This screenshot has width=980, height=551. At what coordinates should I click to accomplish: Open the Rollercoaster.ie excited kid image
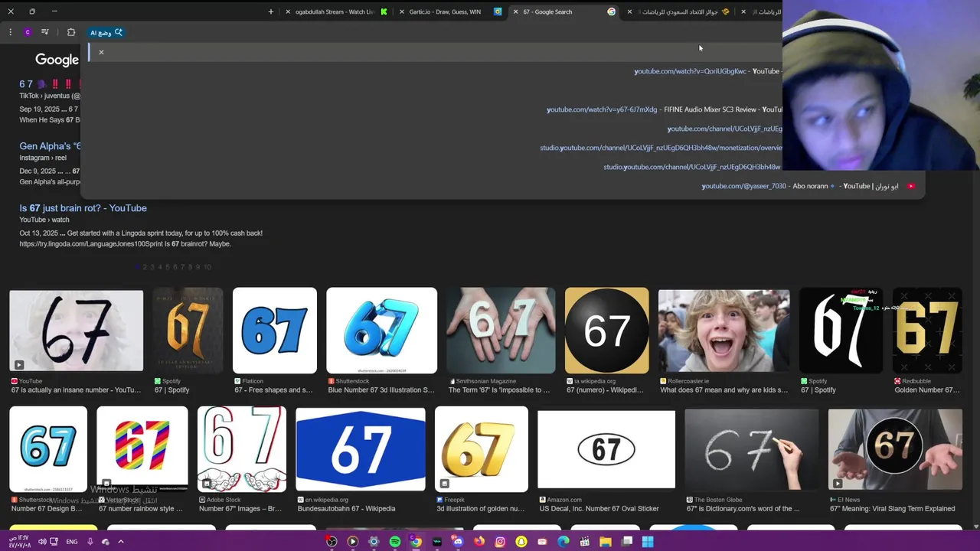pos(724,331)
